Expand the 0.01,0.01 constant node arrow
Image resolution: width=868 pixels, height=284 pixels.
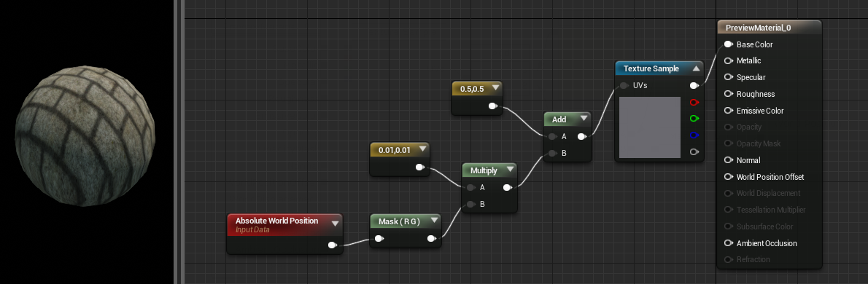[x=423, y=149]
